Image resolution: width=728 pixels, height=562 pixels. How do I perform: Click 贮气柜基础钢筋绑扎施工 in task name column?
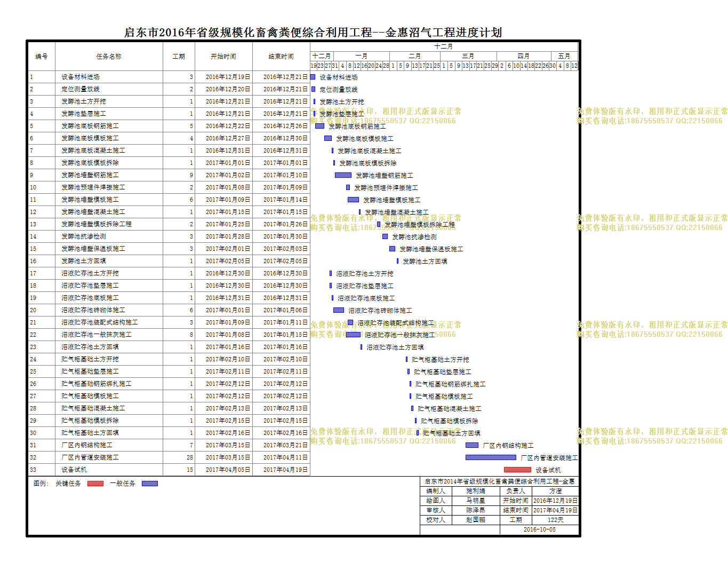coord(97,384)
